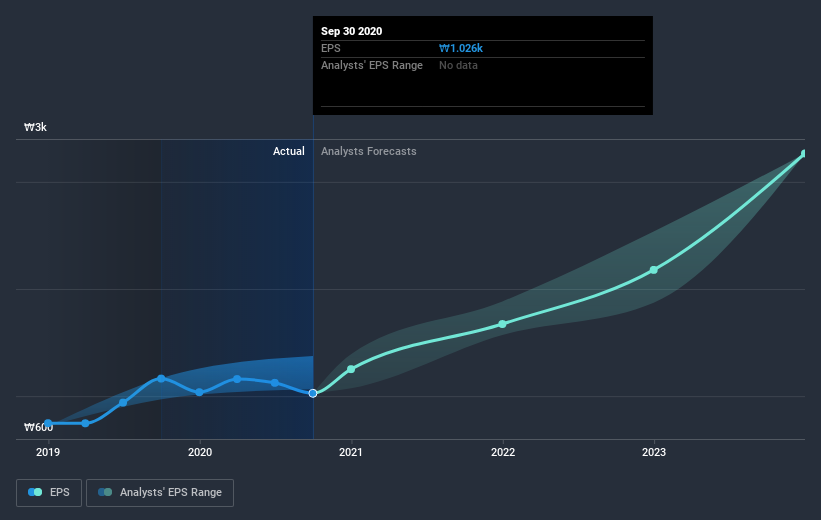
Task: Select the 2022 forecast data point
Action: point(502,324)
